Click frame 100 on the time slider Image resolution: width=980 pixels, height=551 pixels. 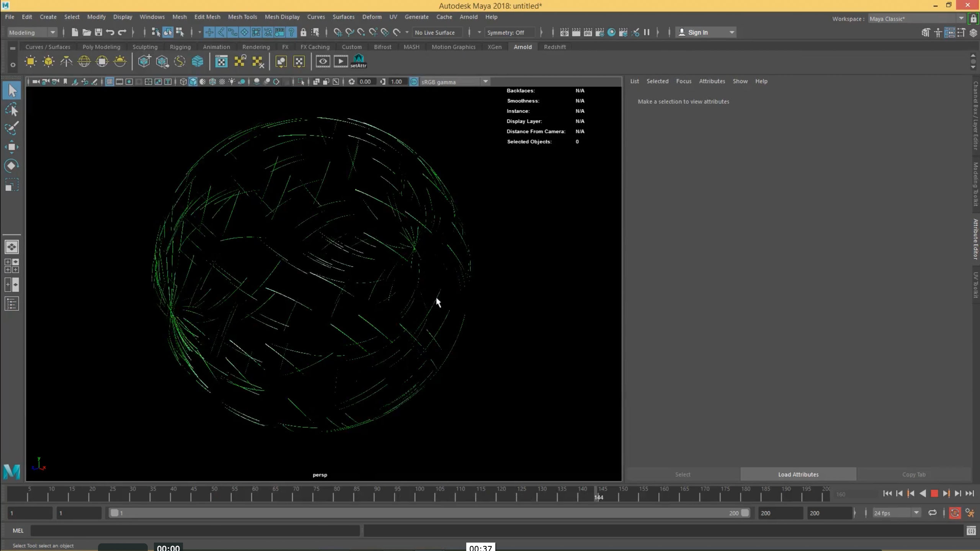pos(415,496)
